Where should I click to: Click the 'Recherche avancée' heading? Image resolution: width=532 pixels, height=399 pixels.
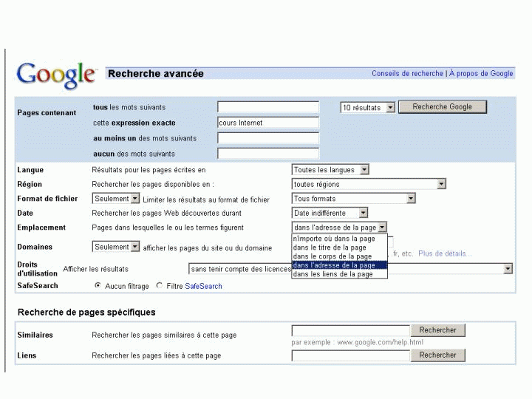coord(156,74)
